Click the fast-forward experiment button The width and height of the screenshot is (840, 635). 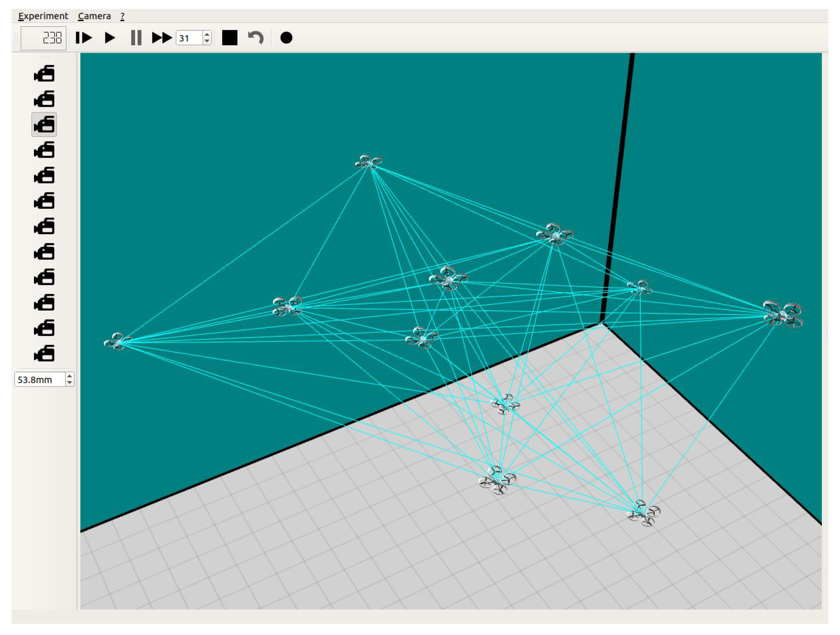[162, 38]
